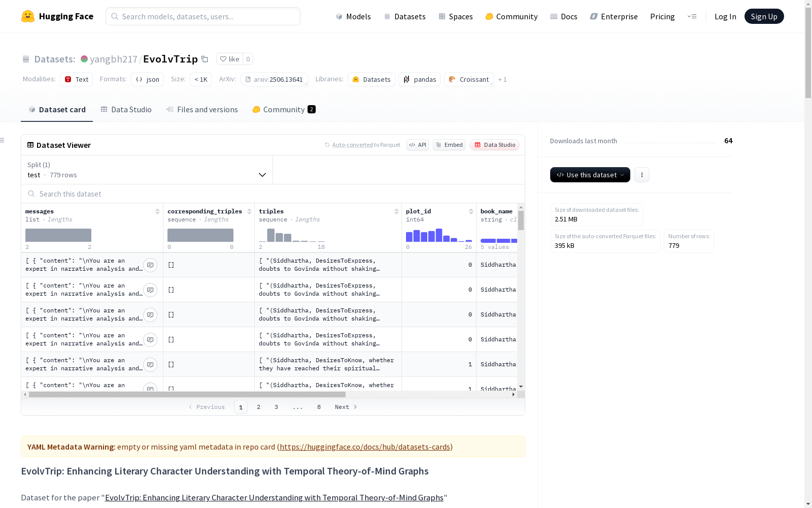Click the yangbh217 user avatar
This screenshot has width=812, height=508.
point(84,59)
